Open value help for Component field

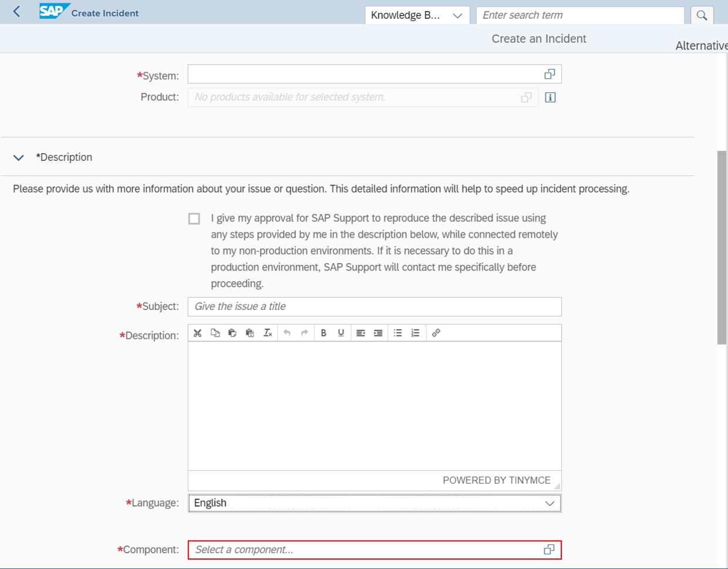click(x=550, y=550)
